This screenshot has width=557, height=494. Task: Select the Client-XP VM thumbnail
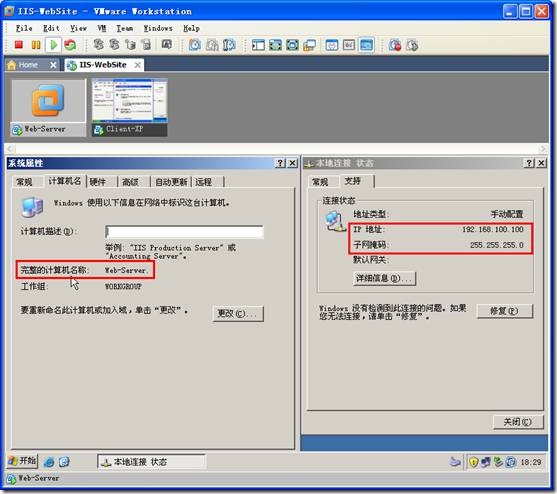coord(130,108)
